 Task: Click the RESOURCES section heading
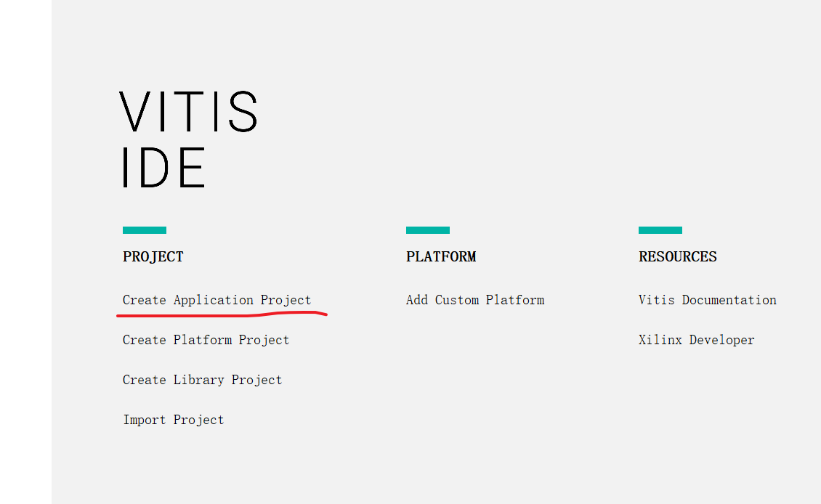click(678, 256)
